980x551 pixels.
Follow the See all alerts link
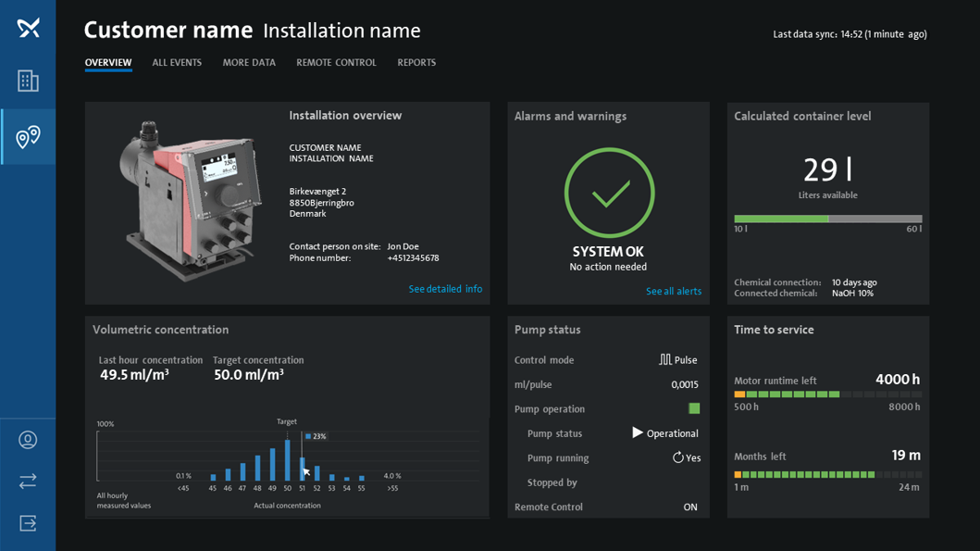pos(674,291)
